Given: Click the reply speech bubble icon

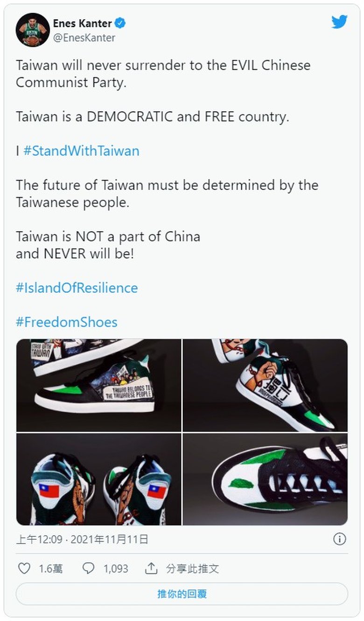Looking at the screenshot, I should 89,568.
